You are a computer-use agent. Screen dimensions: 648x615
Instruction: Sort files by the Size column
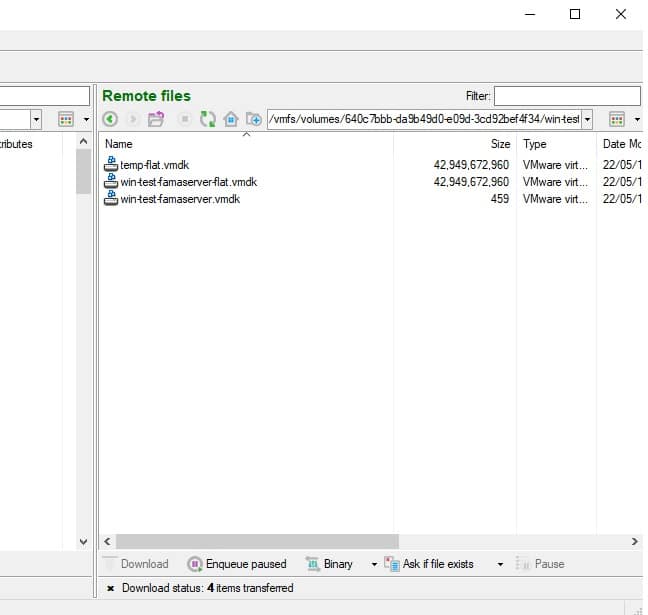pyautogui.click(x=455, y=144)
